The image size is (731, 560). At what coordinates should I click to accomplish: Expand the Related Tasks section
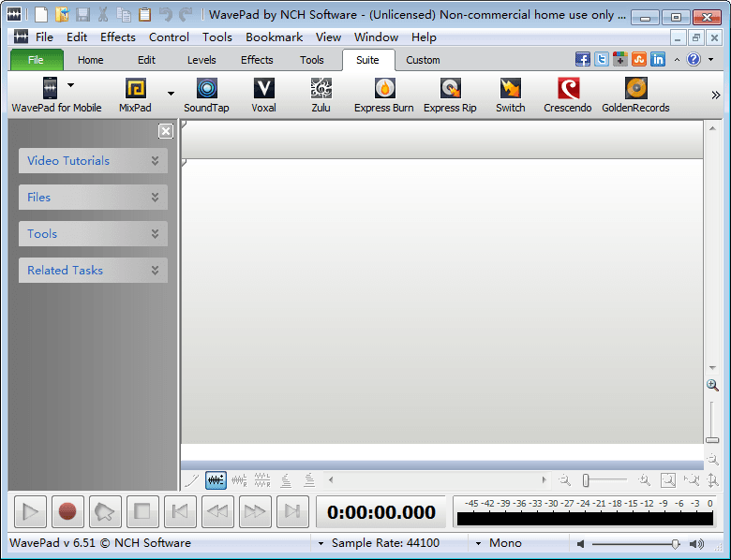[x=93, y=271]
